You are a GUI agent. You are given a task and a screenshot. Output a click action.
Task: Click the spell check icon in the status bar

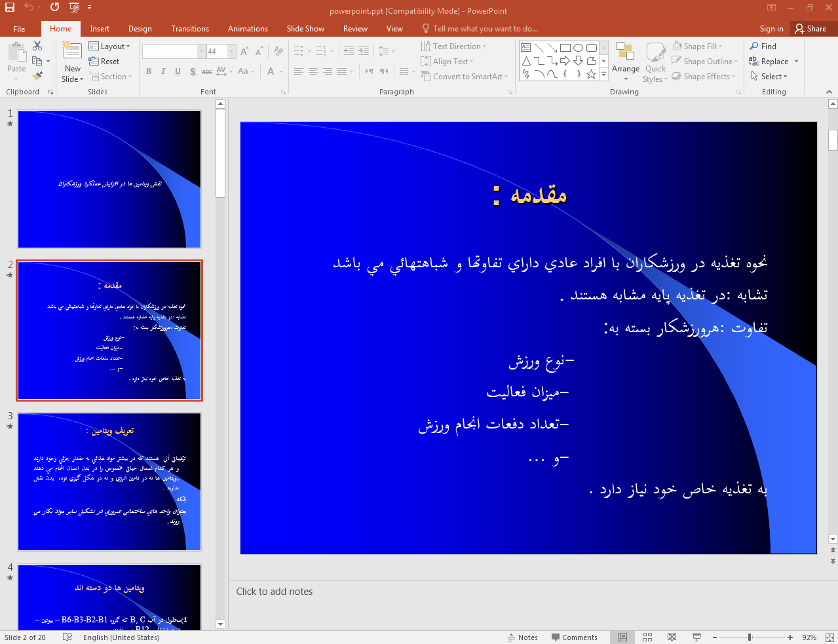[x=67, y=637]
